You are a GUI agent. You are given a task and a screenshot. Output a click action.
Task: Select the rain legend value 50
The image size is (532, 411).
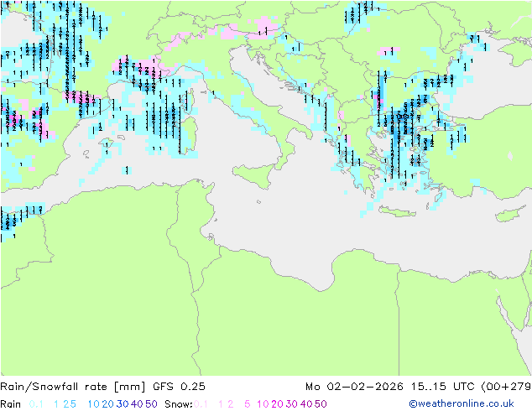click(x=151, y=404)
